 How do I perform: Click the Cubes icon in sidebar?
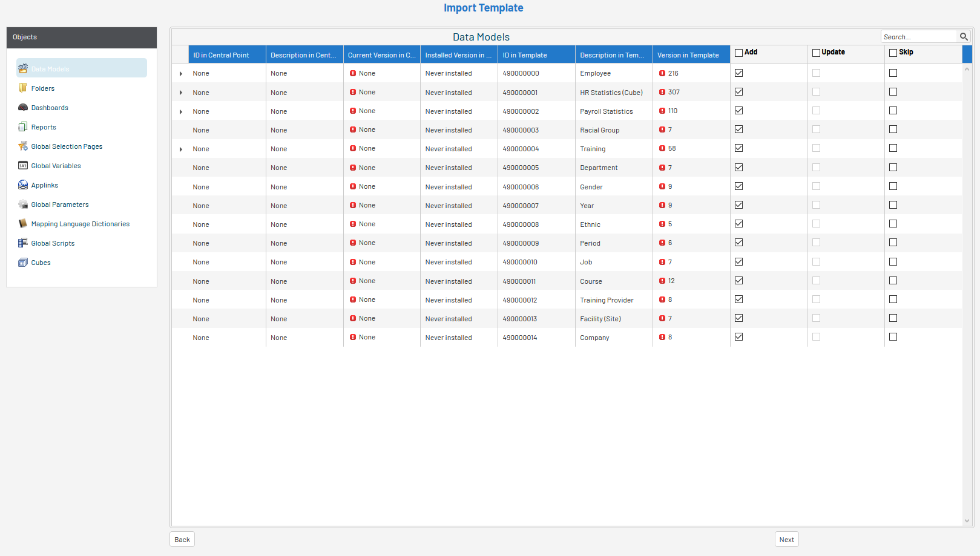pyautogui.click(x=23, y=263)
